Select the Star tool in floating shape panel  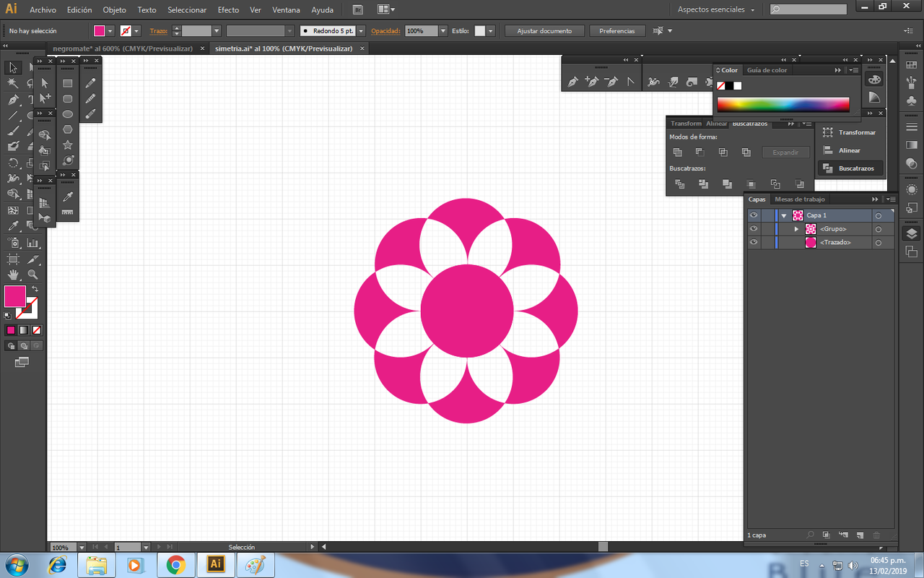[68, 145]
